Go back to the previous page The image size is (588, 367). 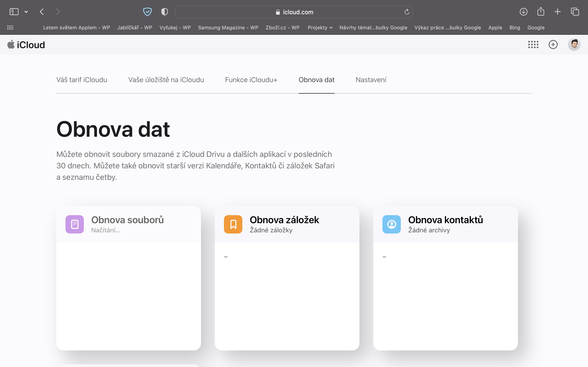42,12
